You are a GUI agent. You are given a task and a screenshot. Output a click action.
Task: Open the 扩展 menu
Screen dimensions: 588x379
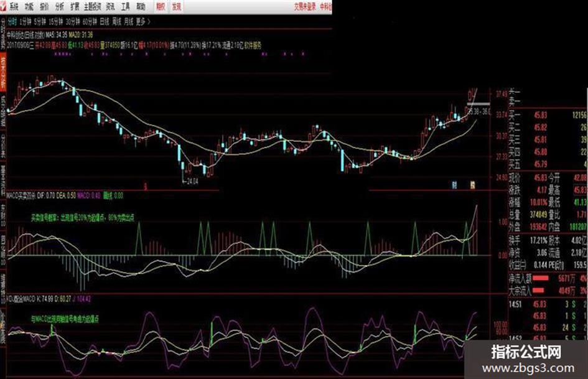[75, 7]
